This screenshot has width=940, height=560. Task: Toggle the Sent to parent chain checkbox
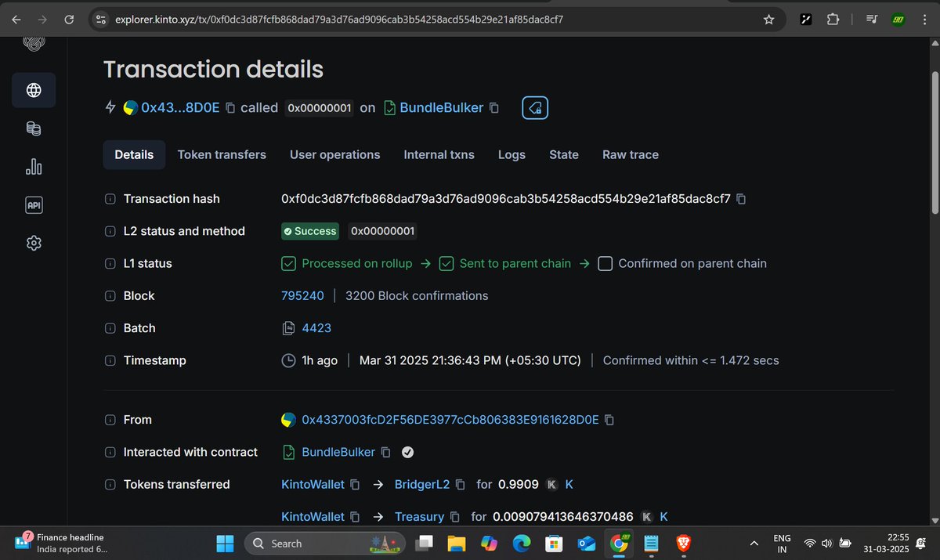(446, 264)
